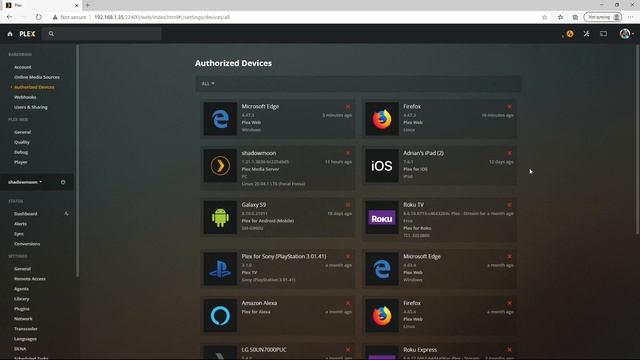The width and height of the screenshot is (640, 360).
Task: Click the green server status icon
Action: 63,182
